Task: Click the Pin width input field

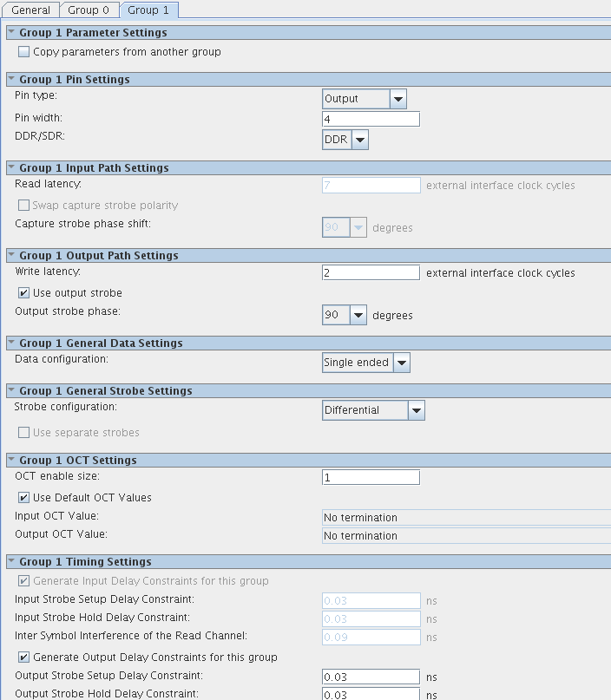Action: [x=371, y=119]
